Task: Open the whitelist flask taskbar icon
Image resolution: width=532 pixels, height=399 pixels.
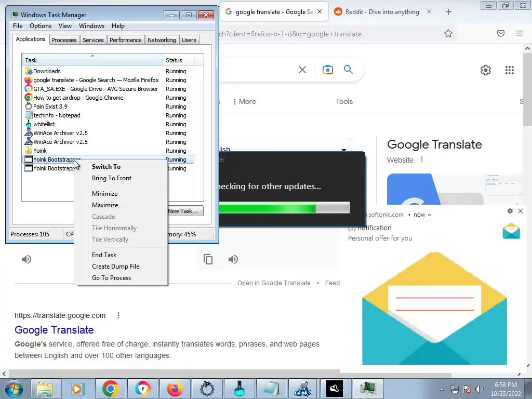Action: coord(239,389)
